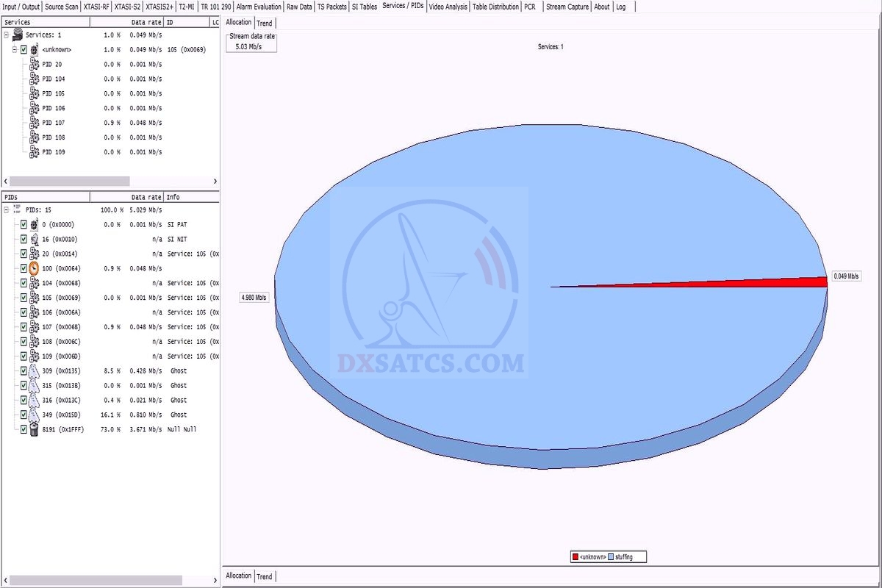Click the ghost icon for PID 309
This screenshot has height=588, width=882.
click(34, 371)
